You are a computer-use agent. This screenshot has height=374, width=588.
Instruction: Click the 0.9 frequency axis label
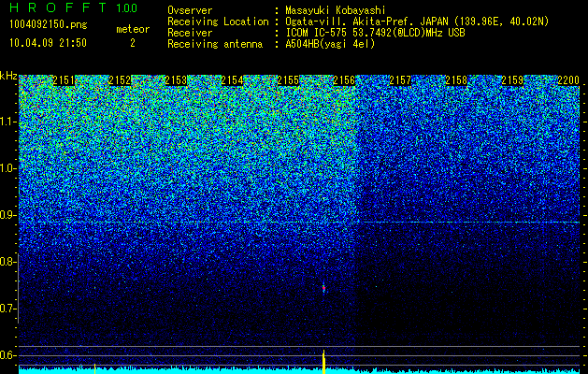[7, 215]
